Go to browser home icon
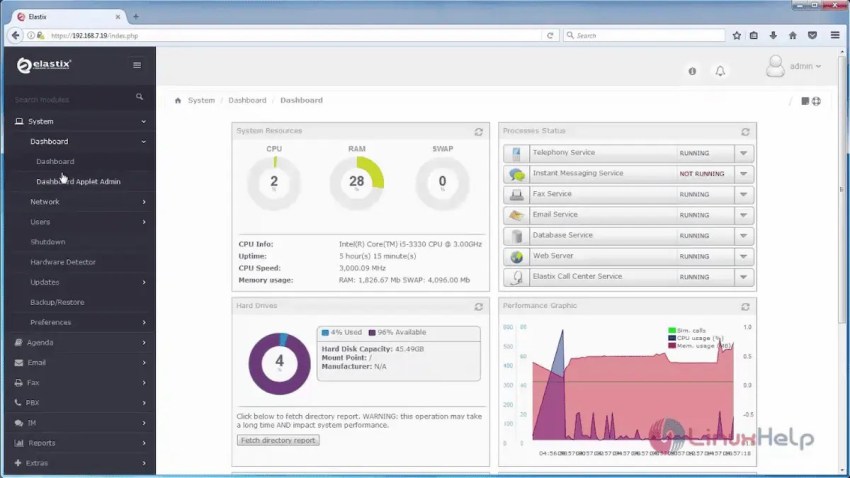Viewport: 850px width, 478px height. [x=793, y=35]
